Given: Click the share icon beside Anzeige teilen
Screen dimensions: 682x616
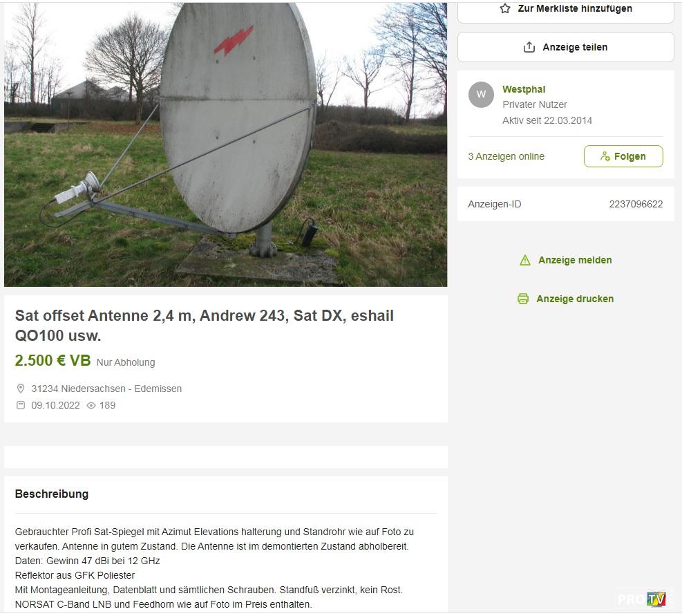Looking at the screenshot, I should [x=529, y=47].
